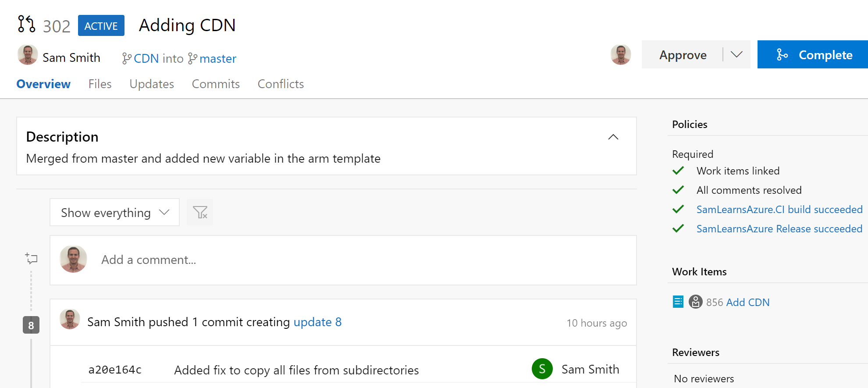The width and height of the screenshot is (868, 388).
Task: Click the work item type icon for 856
Action: pos(678,302)
